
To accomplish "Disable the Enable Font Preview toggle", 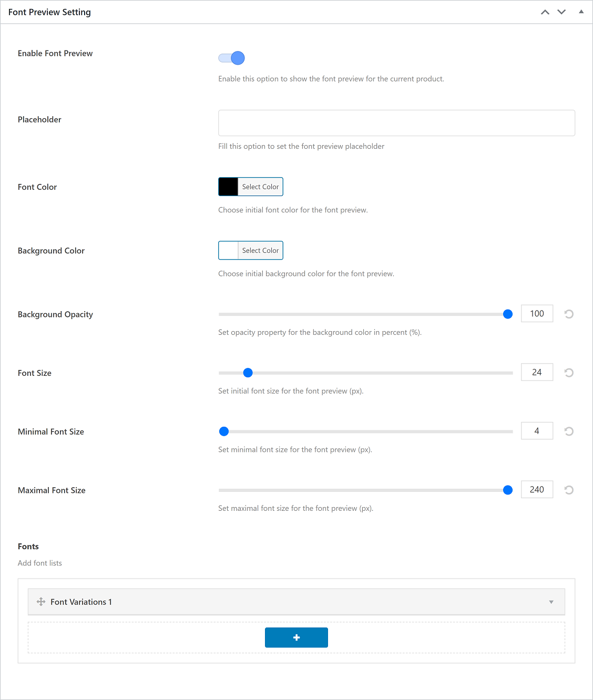I will tap(232, 58).
